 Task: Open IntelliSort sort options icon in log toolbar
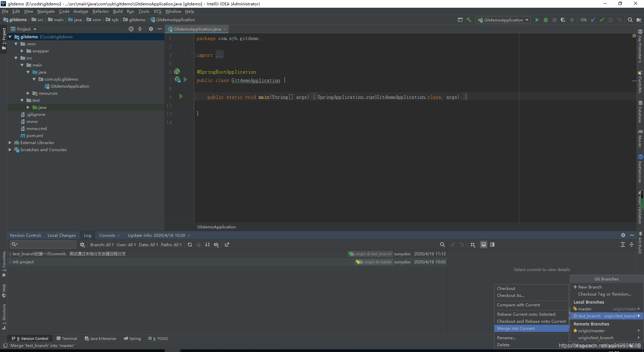[x=207, y=245]
